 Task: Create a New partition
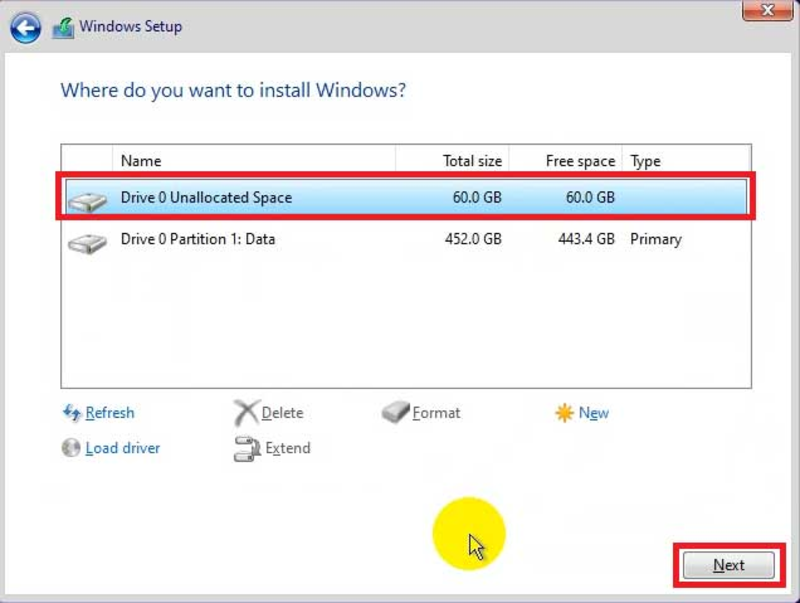click(594, 413)
